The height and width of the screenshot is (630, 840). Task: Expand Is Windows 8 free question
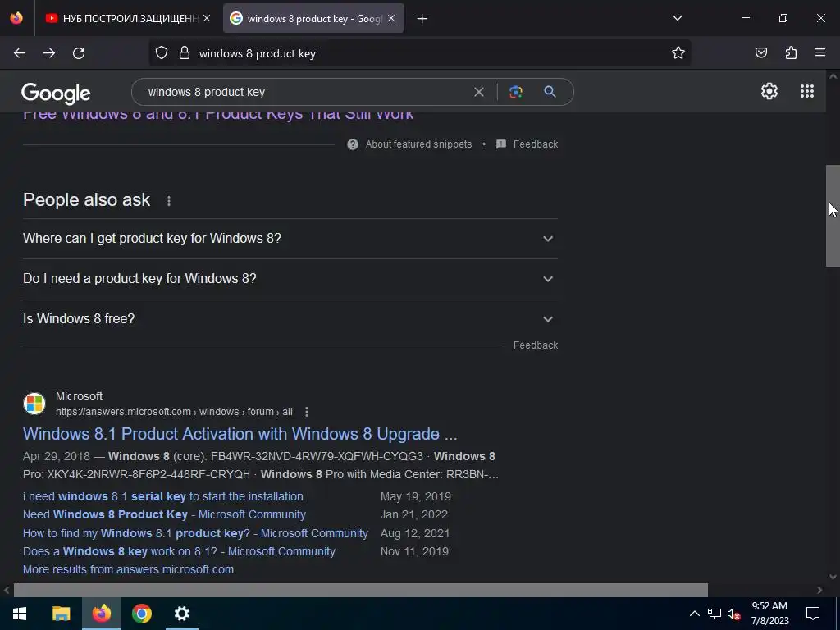coord(290,319)
